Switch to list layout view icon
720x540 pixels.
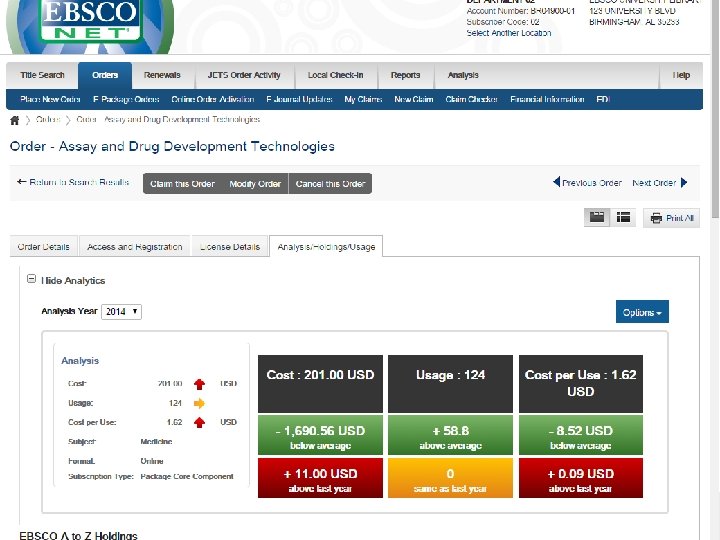click(623, 218)
